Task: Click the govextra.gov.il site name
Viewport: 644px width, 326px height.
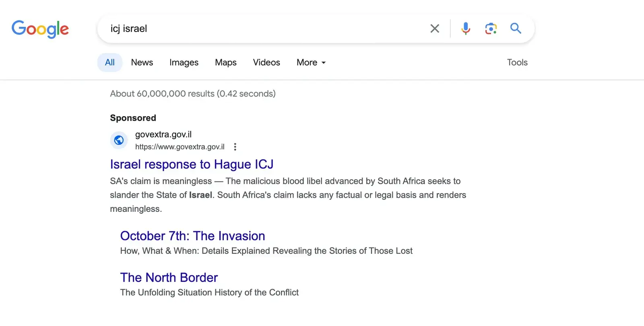Action: click(x=163, y=134)
